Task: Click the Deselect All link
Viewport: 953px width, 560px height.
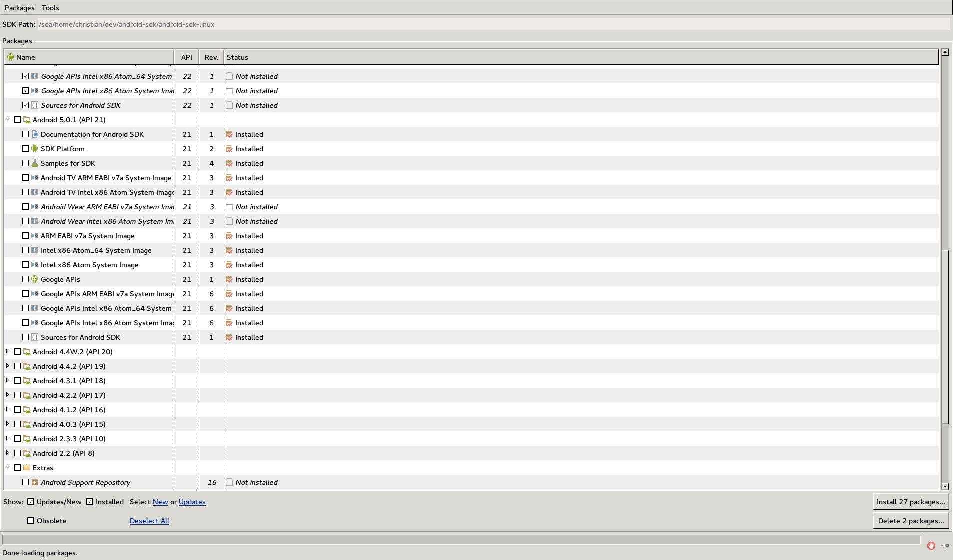Action: 149,521
